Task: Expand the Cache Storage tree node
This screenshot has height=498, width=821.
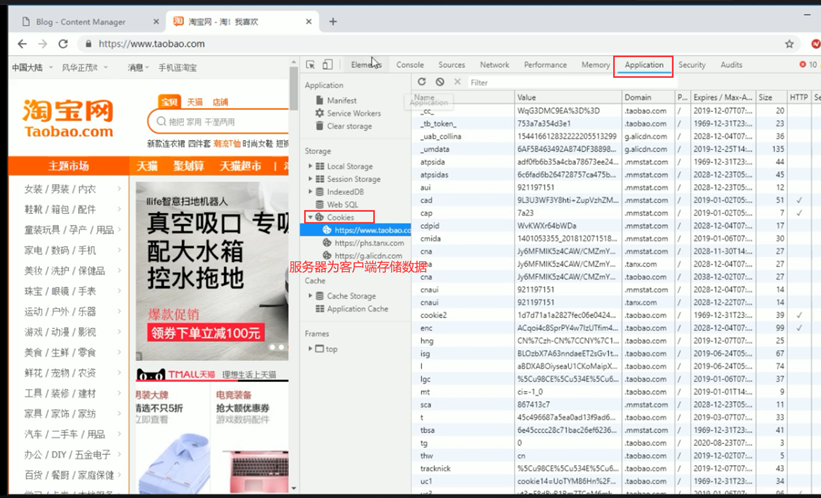Action: (x=310, y=296)
